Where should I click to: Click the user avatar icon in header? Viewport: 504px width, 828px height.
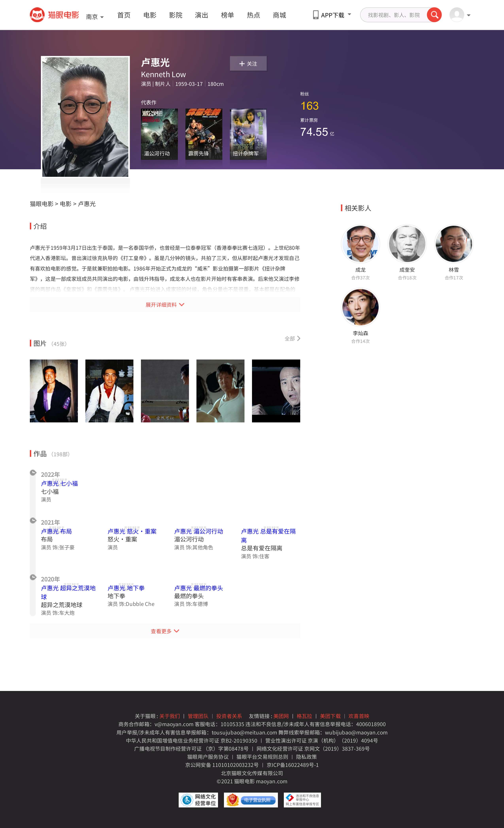pos(457,15)
